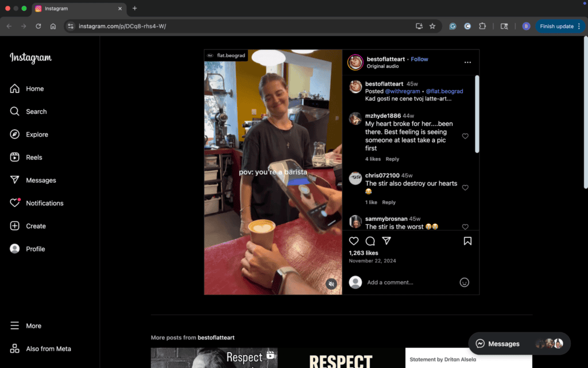
Task: Reply to chris072100's comment
Action: 389,202
